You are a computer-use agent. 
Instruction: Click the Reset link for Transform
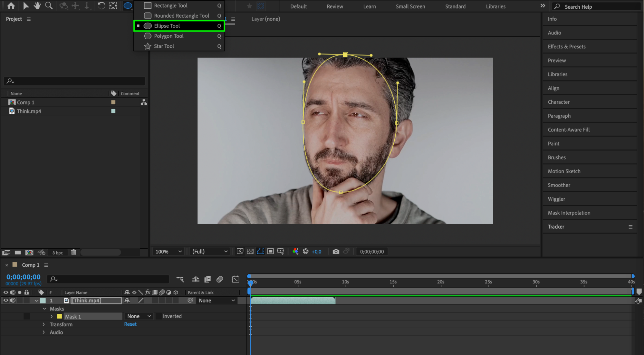(130, 324)
